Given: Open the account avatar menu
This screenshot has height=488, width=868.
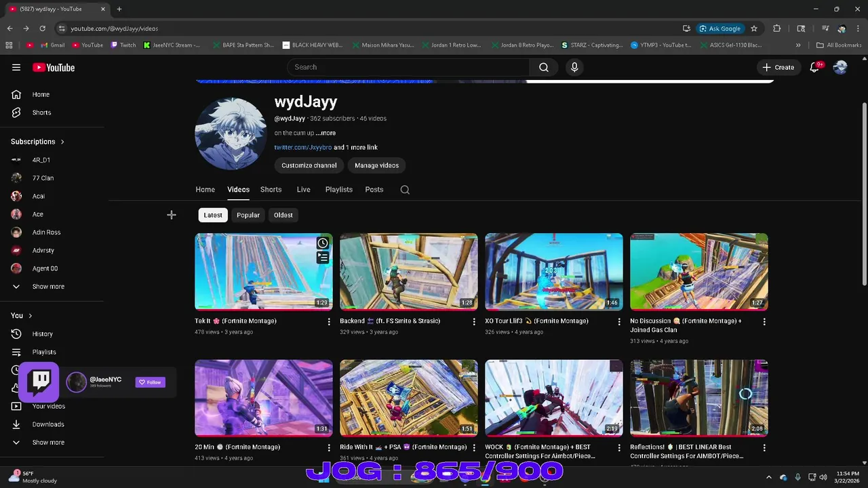Looking at the screenshot, I should pos(840,67).
